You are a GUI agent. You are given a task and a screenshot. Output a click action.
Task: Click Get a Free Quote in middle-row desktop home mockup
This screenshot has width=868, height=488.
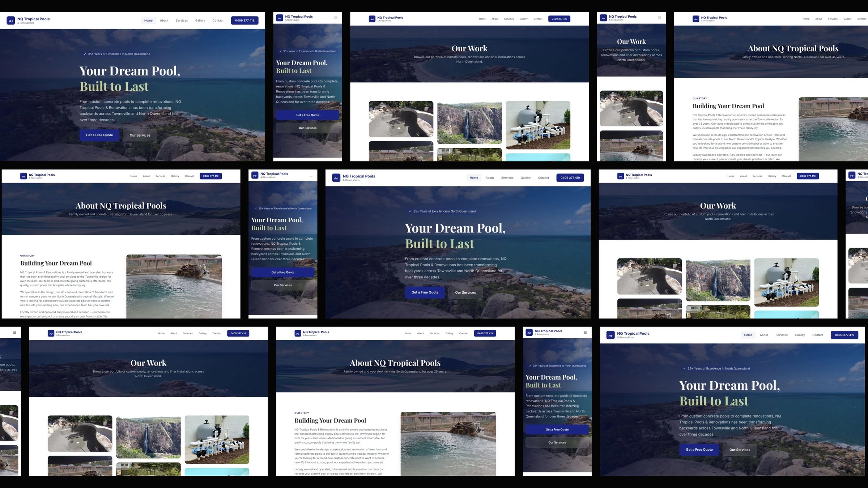(x=425, y=292)
